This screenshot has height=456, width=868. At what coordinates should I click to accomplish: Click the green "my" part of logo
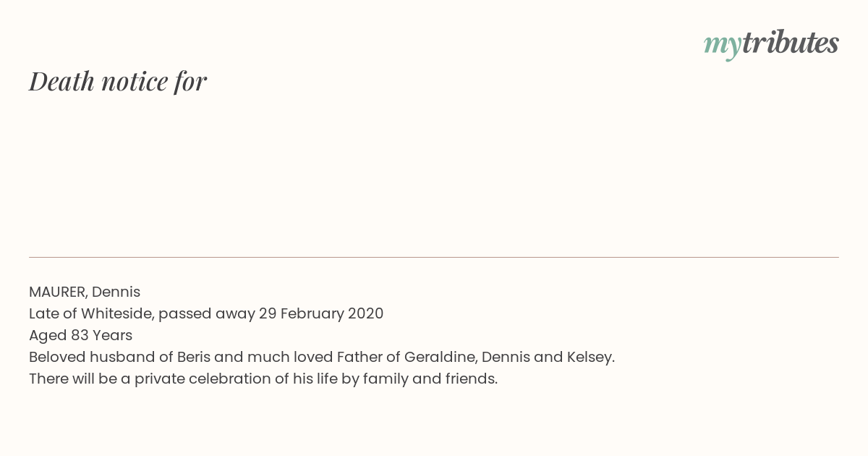(723, 46)
